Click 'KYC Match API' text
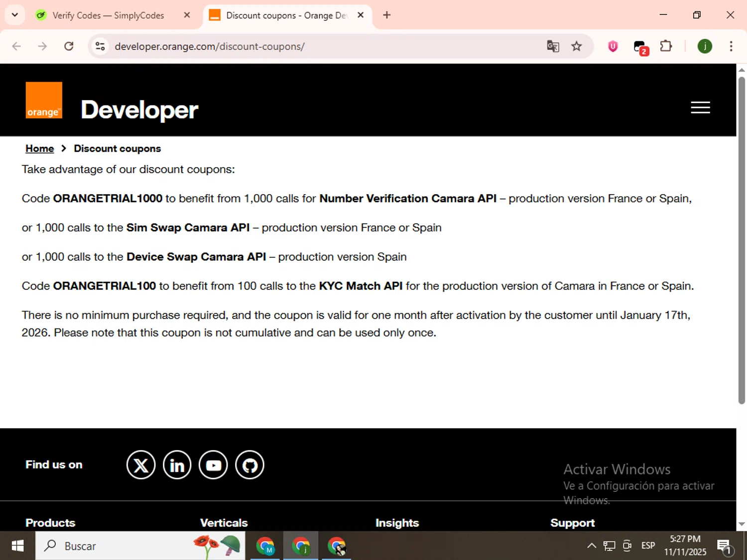The image size is (747, 560). (x=361, y=286)
